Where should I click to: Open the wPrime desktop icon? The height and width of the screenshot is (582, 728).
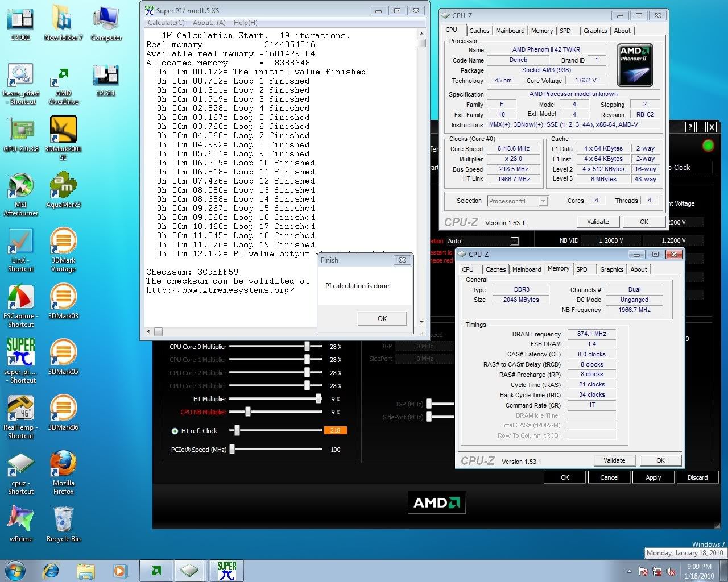coord(20,523)
